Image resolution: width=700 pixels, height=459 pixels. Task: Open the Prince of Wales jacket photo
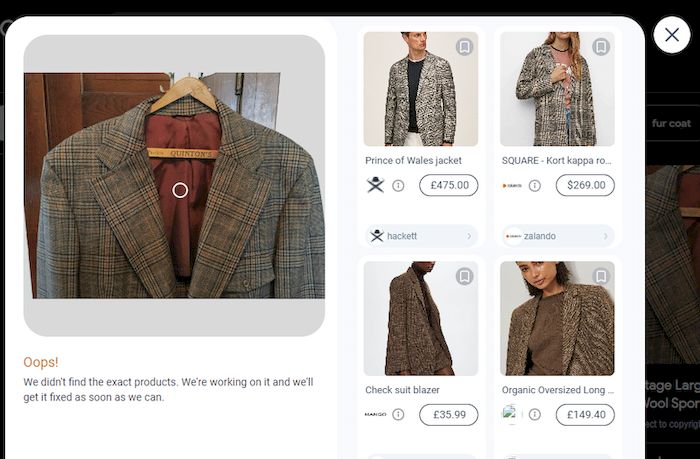[421, 89]
